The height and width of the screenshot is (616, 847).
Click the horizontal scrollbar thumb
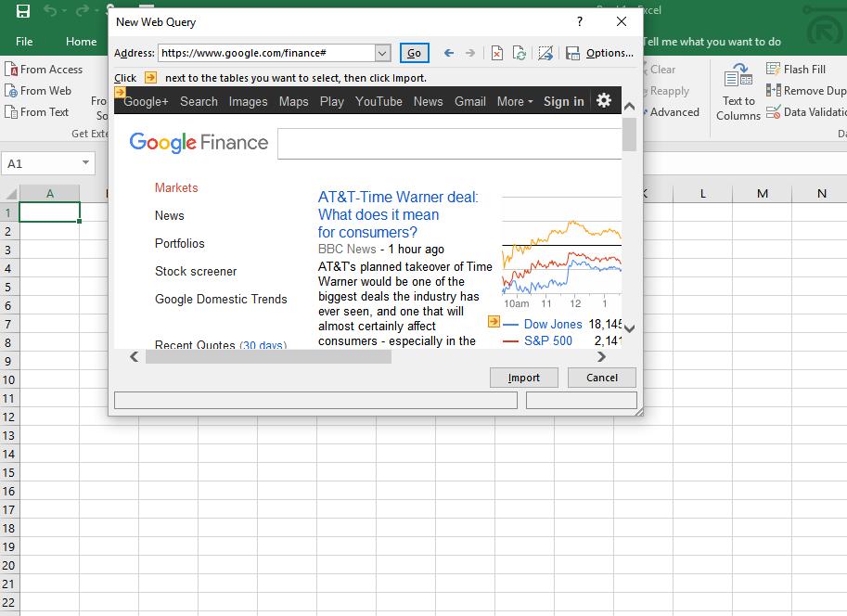[x=268, y=356]
